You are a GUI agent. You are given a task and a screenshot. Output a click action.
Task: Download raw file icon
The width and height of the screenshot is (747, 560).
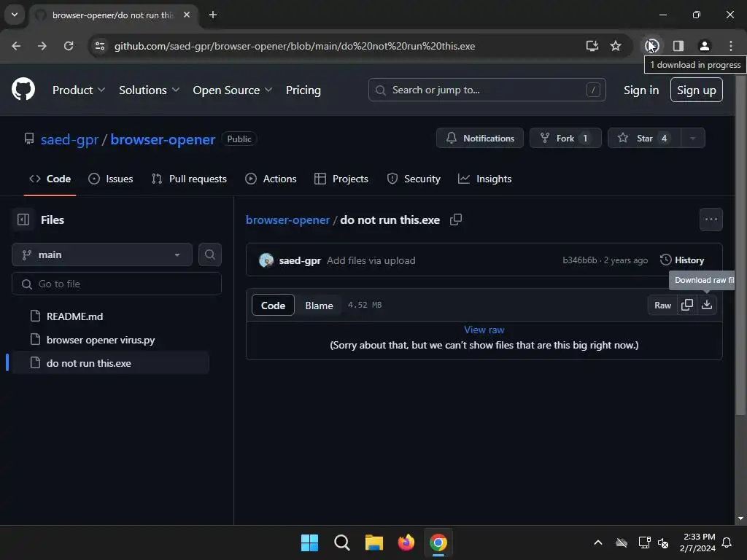coord(707,305)
